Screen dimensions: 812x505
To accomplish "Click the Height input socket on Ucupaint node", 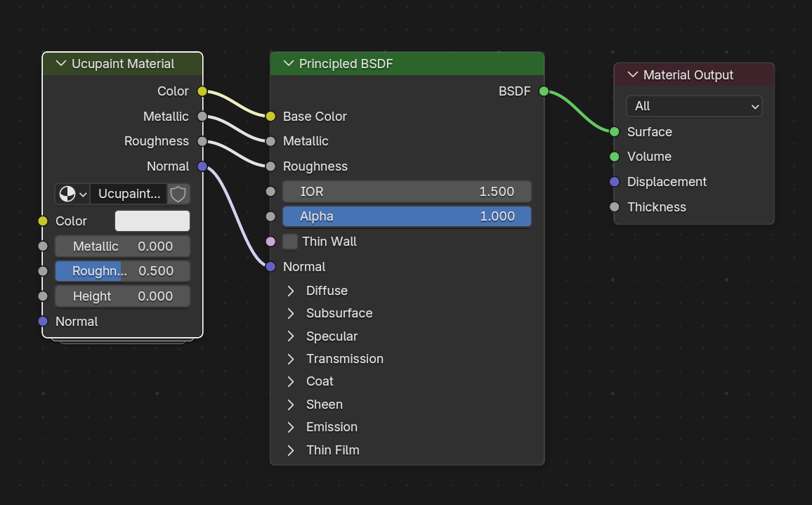I will (x=43, y=296).
